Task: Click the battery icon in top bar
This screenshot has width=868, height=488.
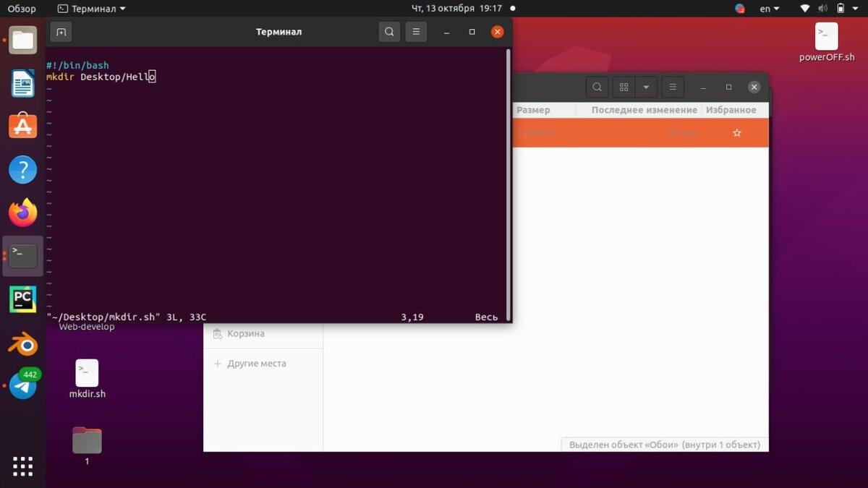Action: pyautogui.click(x=841, y=9)
